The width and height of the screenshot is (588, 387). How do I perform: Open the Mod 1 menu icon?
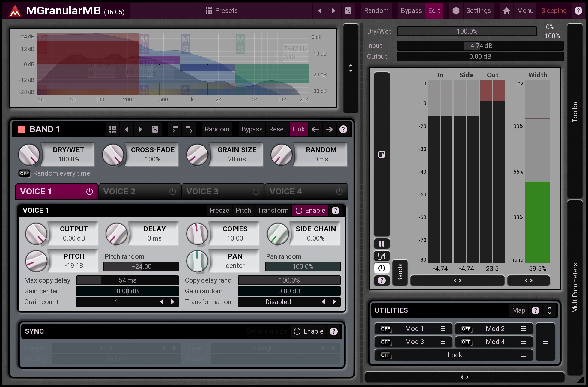443,329
